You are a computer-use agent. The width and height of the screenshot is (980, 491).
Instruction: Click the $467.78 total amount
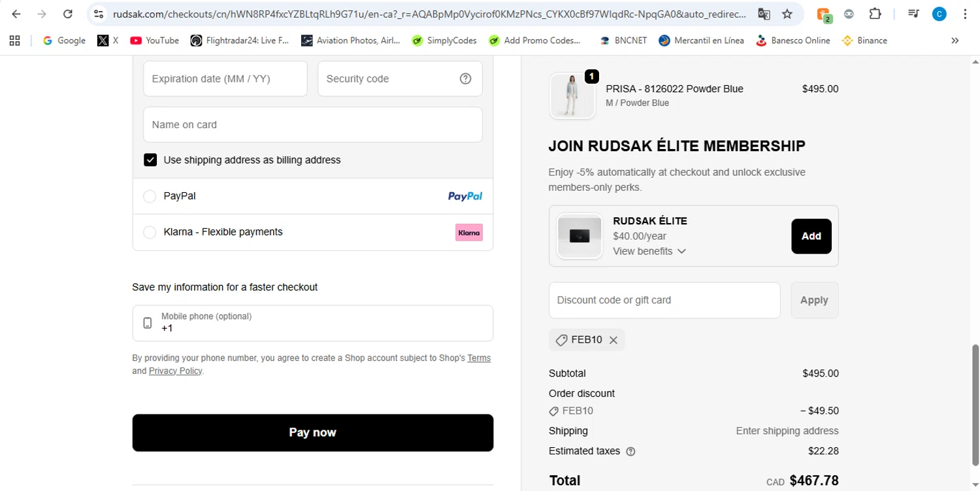coord(814,481)
